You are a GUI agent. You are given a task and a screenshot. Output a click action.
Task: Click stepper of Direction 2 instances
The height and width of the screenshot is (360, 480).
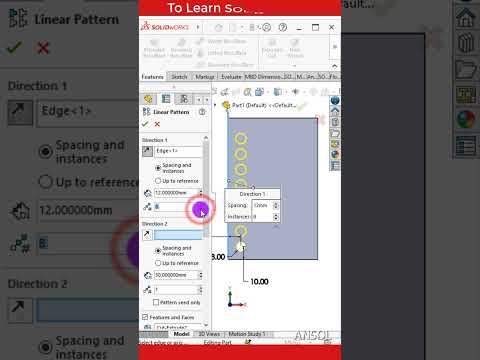point(201,290)
